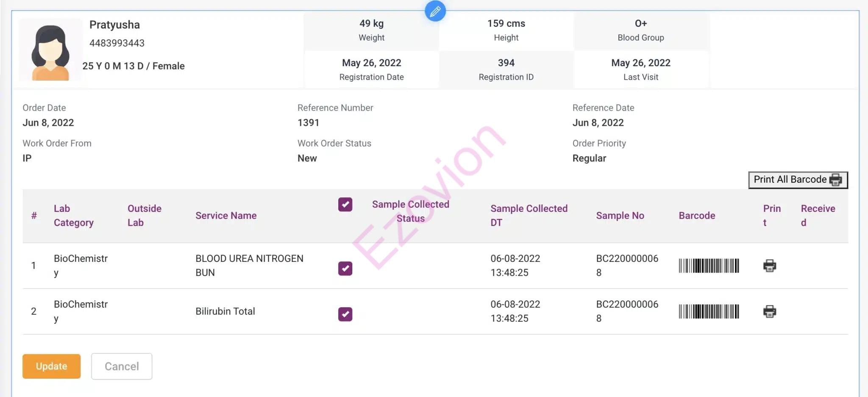The image size is (868, 397).
Task: Toggle the select-all checkbox in table header
Action: coord(345,205)
